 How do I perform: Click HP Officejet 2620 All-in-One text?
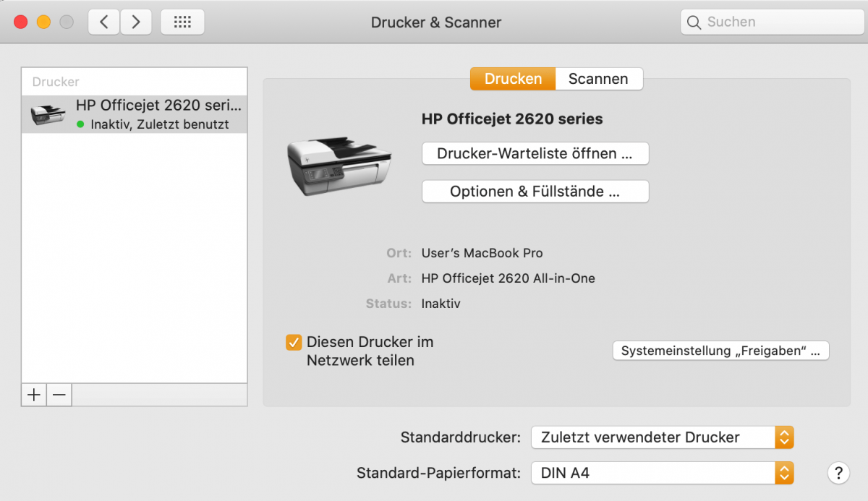[x=509, y=278]
